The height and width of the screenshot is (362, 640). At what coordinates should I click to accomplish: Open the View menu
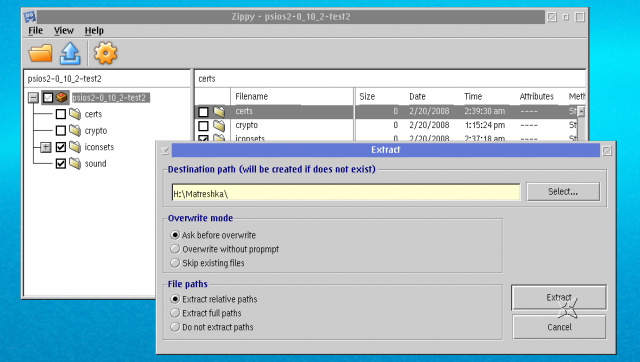[x=64, y=31]
